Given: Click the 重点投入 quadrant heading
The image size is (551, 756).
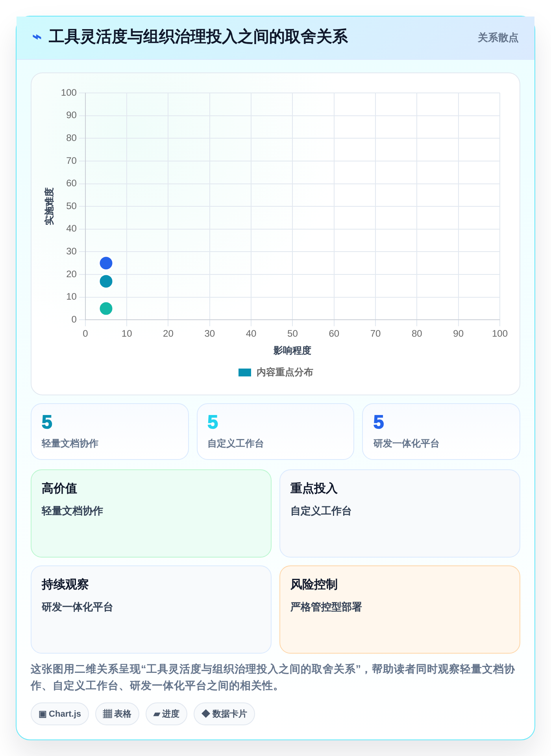Looking at the screenshot, I should (x=314, y=488).
